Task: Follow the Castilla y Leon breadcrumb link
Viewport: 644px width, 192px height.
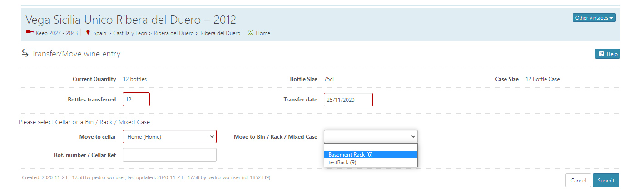Action: [130, 33]
